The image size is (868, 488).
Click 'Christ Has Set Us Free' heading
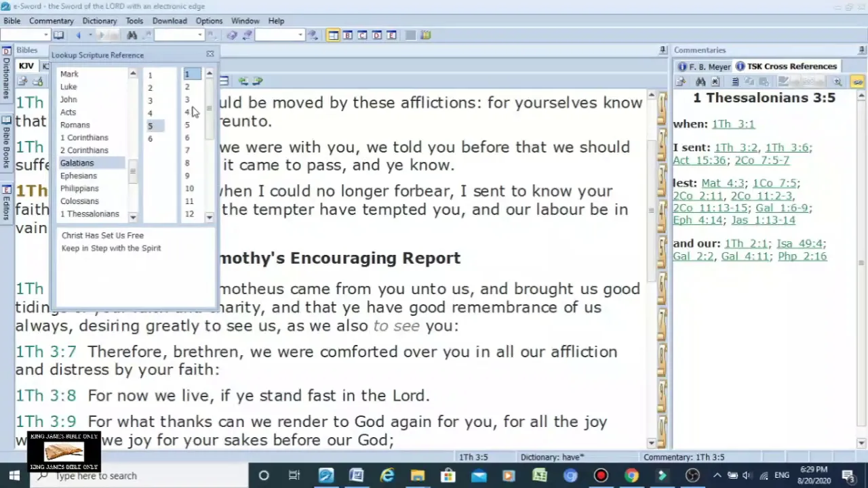(x=102, y=235)
